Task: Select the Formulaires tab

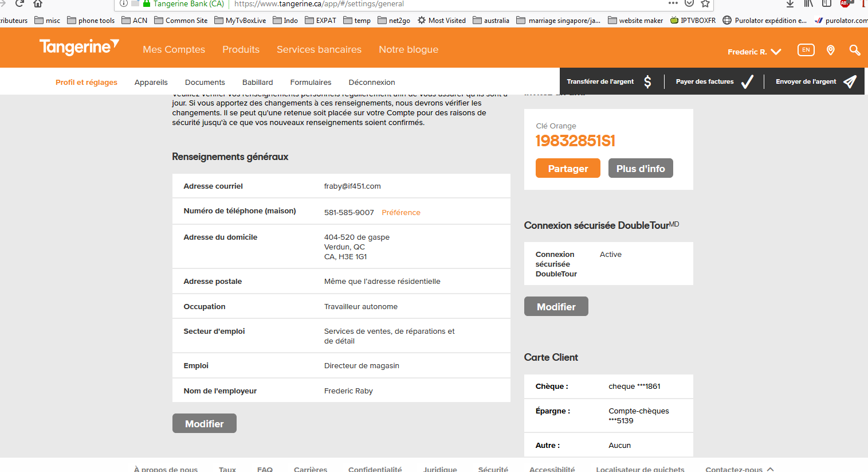Action: pyautogui.click(x=311, y=82)
